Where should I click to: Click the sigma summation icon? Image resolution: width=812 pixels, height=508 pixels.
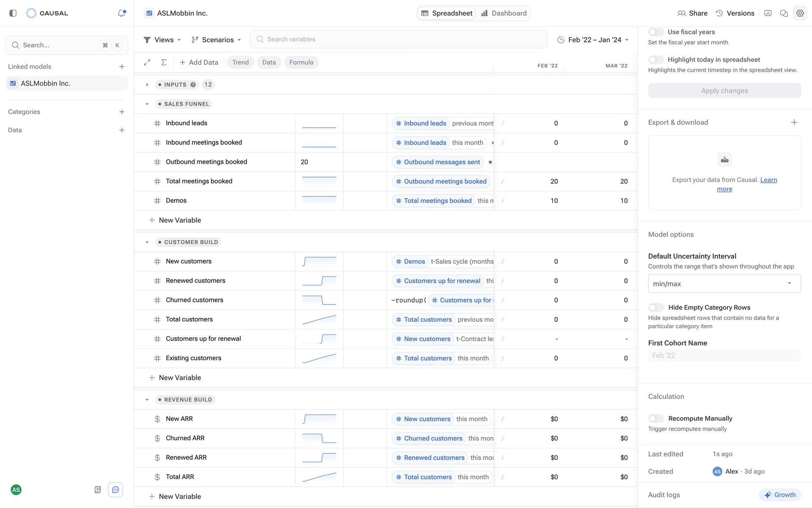[x=164, y=62]
